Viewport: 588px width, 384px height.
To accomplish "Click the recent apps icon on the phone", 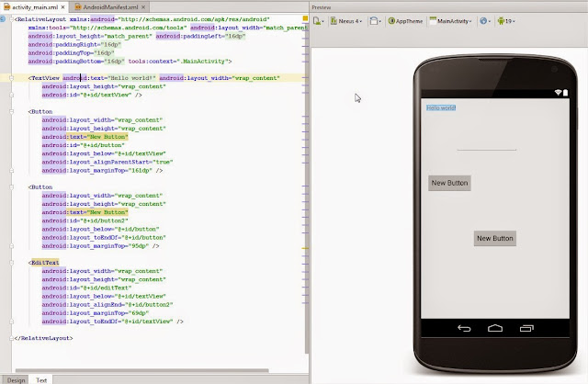I will pyautogui.click(x=526, y=329).
